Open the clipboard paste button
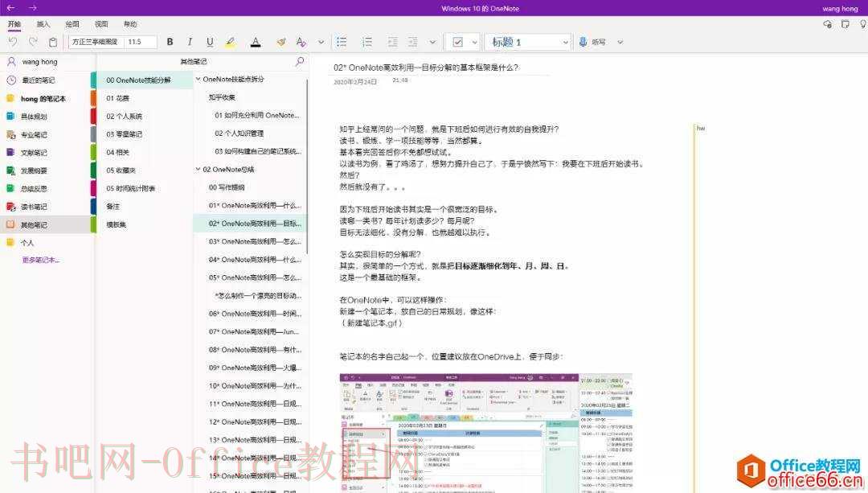The height and width of the screenshot is (493, 868). (53, 42)
